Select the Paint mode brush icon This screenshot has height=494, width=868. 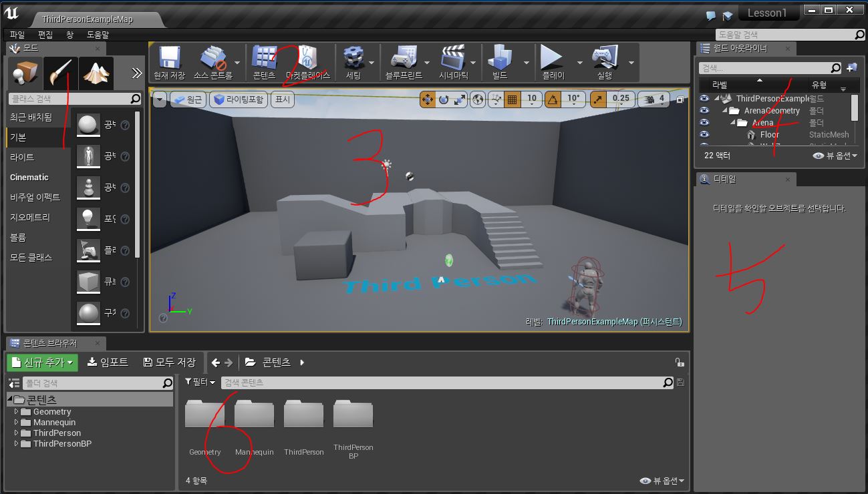point(61,73)
